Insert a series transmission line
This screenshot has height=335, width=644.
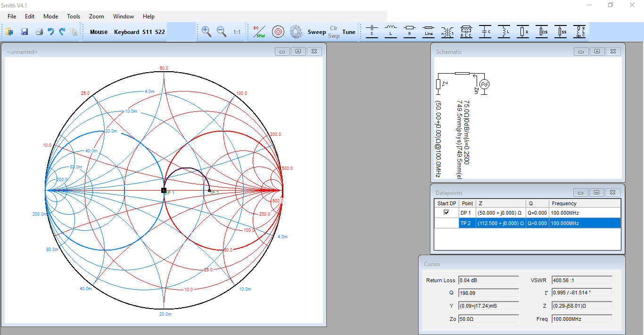pyautogui.click(x=429, y=32)
